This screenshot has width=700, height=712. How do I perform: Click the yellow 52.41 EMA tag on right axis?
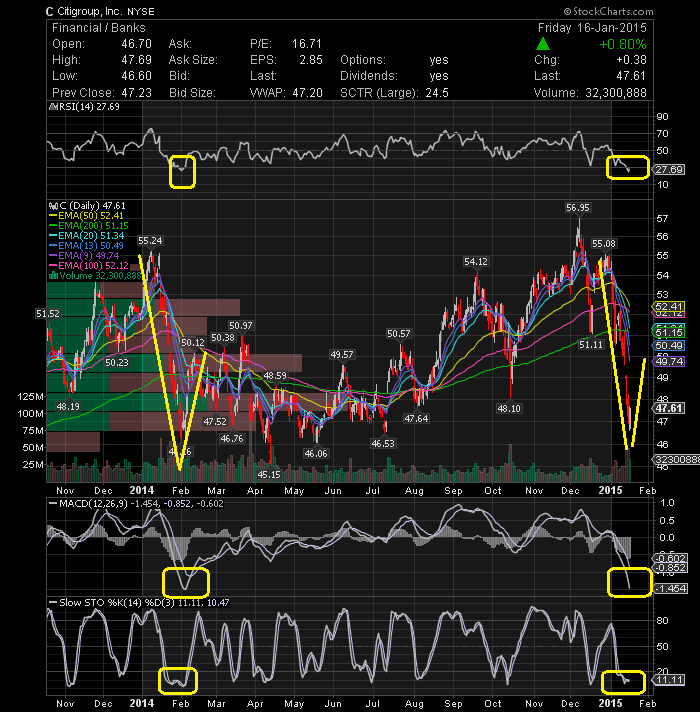point(669,307)
